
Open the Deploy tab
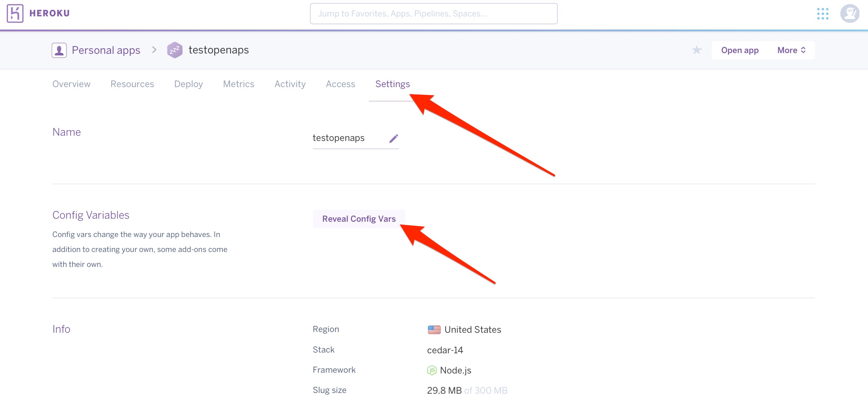(188, 84)
